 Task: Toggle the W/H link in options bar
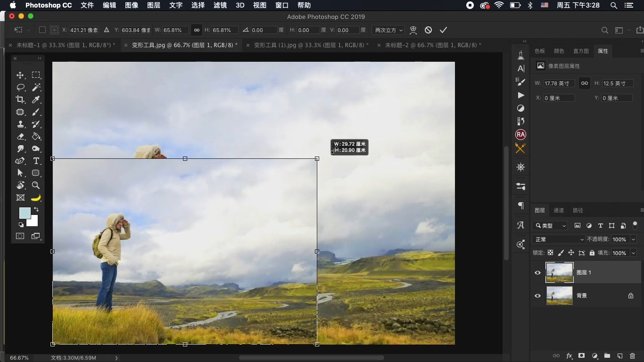click(197, 30)
